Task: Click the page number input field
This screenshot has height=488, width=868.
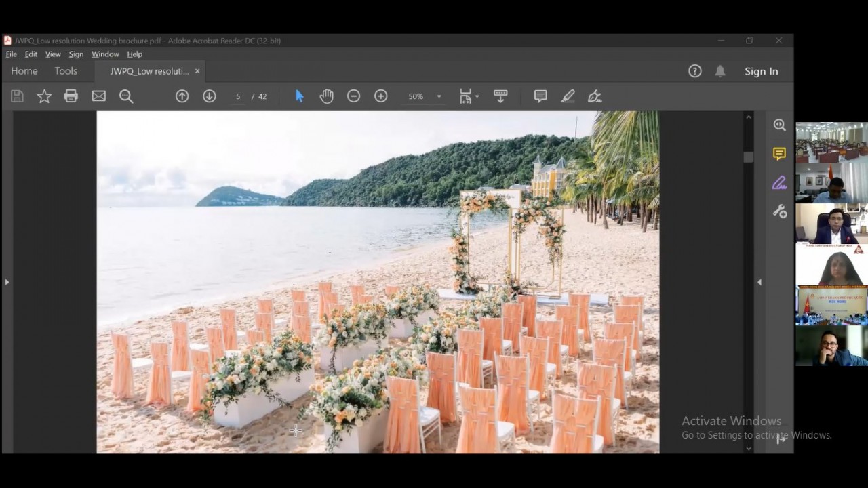Action: pyautogui.click(x=238, y=96)
